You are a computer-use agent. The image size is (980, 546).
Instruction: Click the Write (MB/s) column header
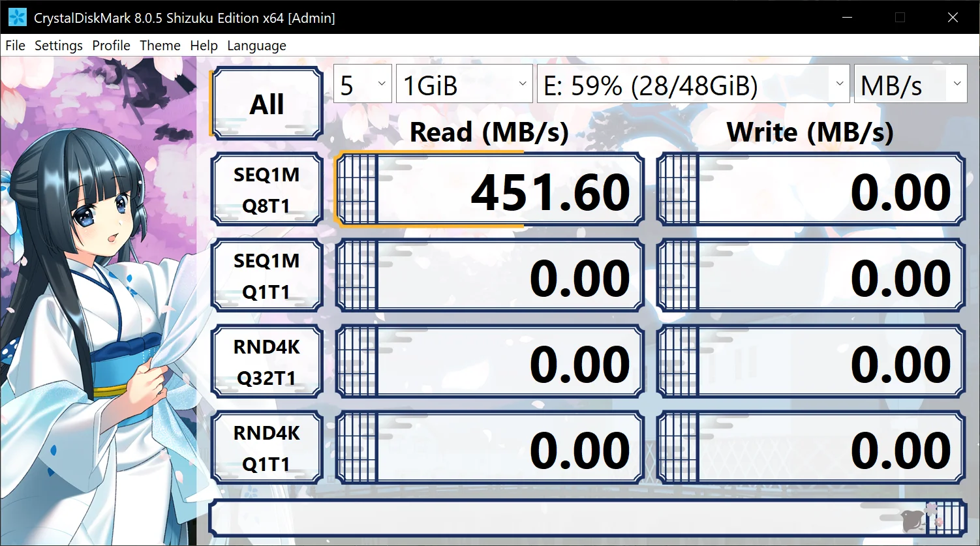click(x=810, y=132)
